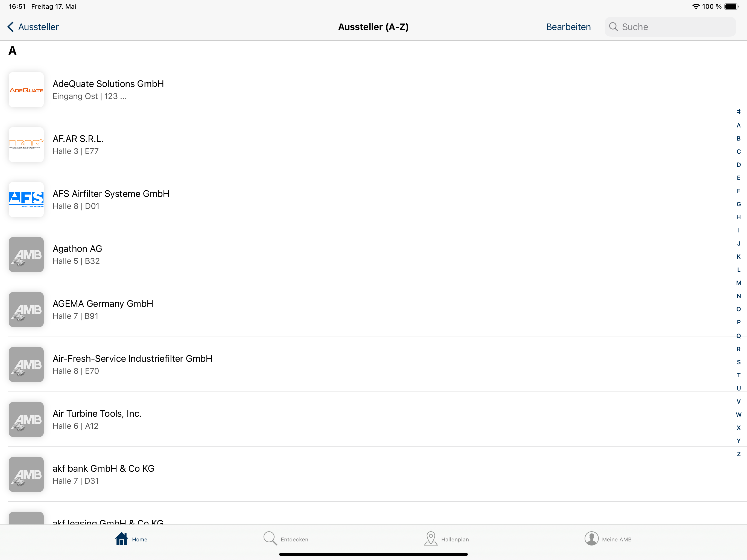This screenshot has width=747, height=560.
Task: Jump to letter Z in the index
Action: click(x=739, y=454)
